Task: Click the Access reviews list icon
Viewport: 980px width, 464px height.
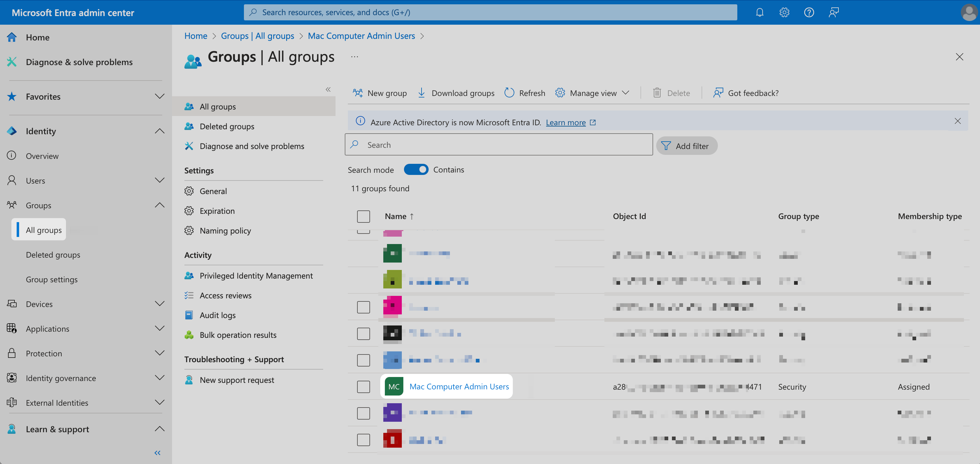Action: [x=189, y=295]
